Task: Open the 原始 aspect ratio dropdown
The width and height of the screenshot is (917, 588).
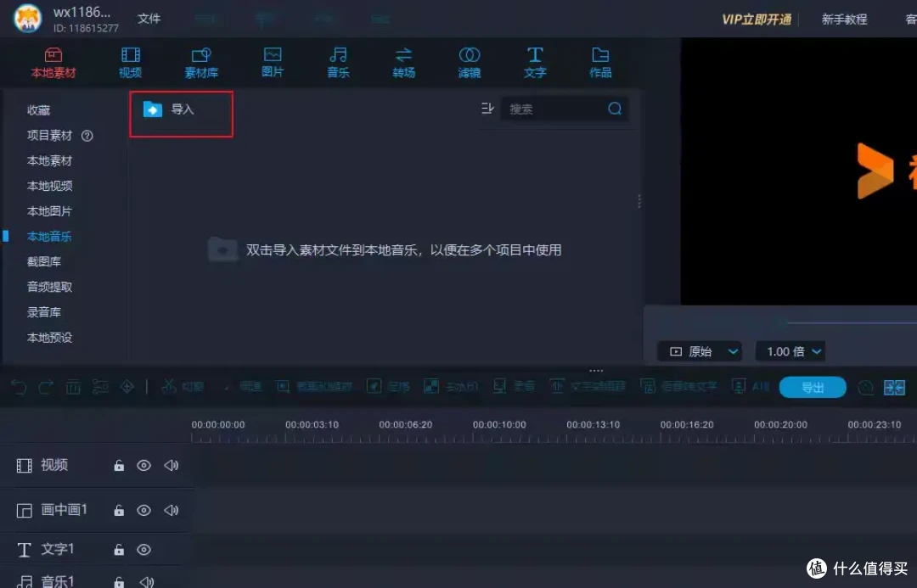Action: click(699, 350)
